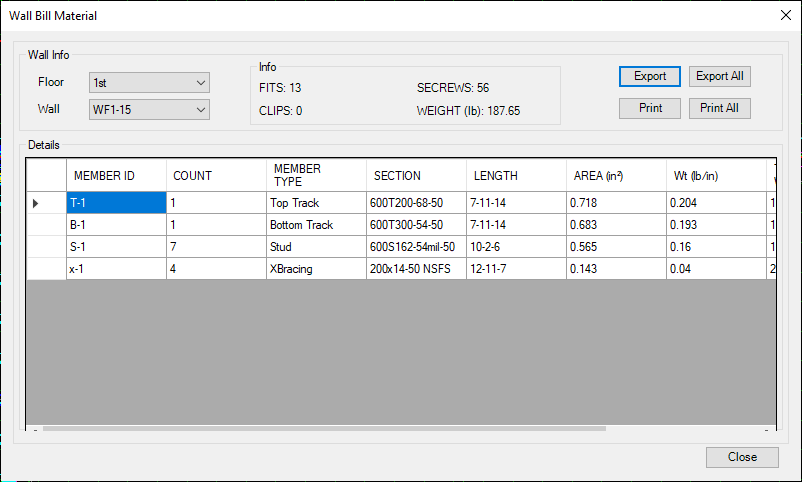Click the AREA (in²) column header
Image resolution: width=802 pixels, height=482 pixels.
[x=616, y=176]
